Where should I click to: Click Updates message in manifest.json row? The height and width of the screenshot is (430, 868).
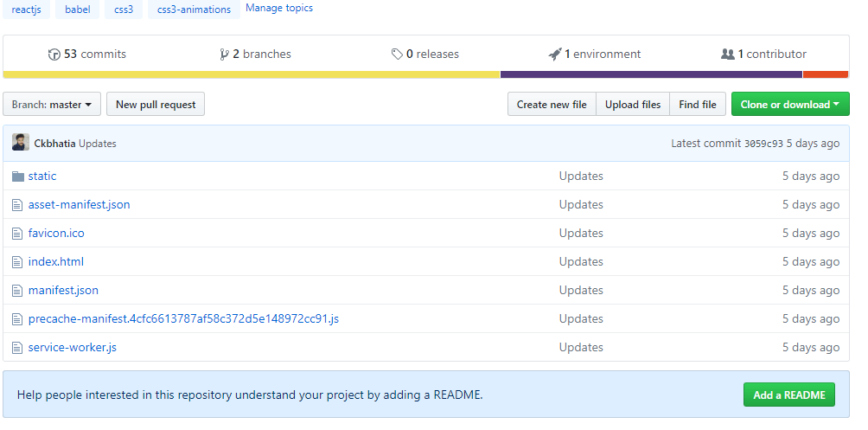click(x=581, y=291)
